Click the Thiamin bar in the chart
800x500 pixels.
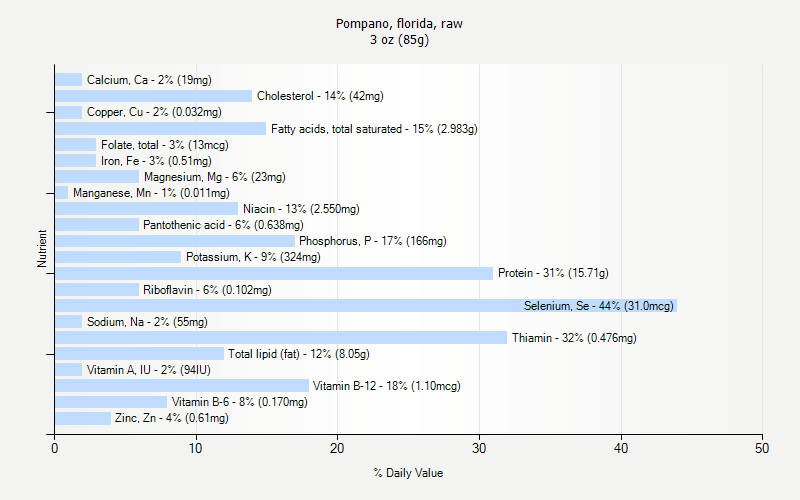(x=281, y=337)
